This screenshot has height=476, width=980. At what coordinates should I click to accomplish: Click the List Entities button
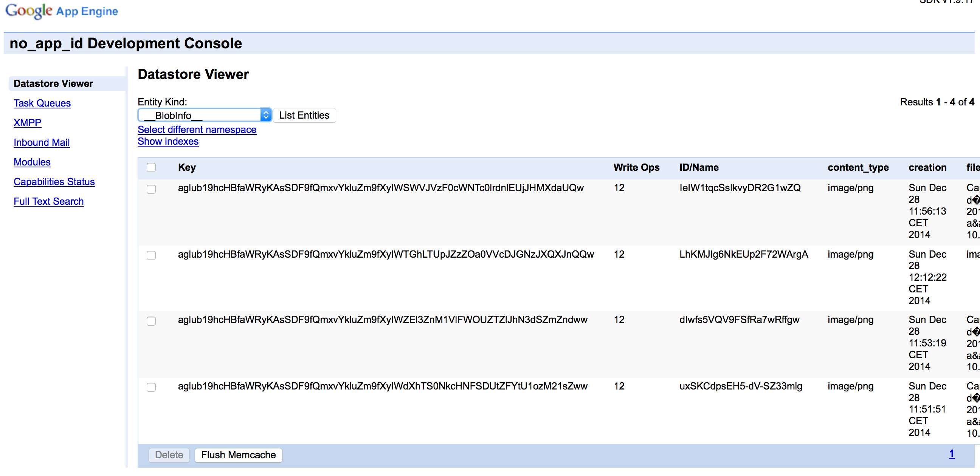[x=304, y=115]
